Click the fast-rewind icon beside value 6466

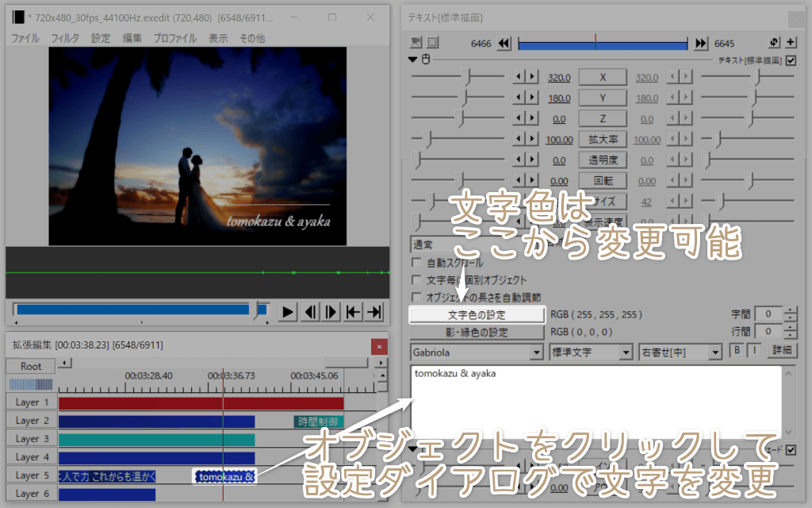pyautogui.click(x=504, y=42)
